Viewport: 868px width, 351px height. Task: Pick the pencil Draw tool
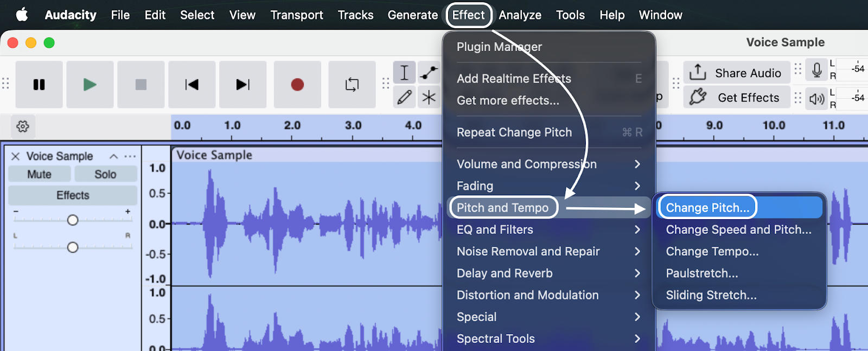click(x=404, y=98)
